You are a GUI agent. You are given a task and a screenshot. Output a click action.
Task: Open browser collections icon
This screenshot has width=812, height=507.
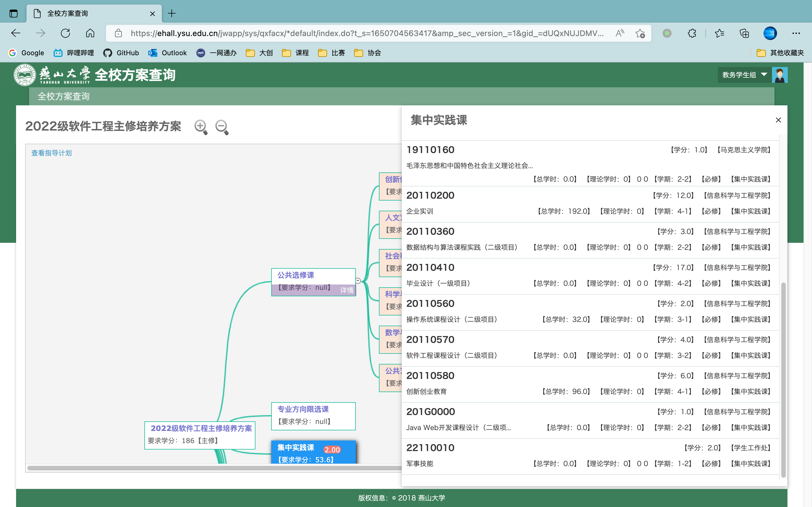pyautogui.click(x=744, y=33)
